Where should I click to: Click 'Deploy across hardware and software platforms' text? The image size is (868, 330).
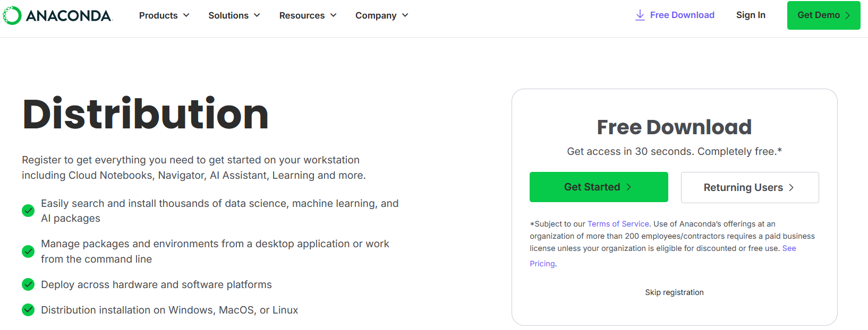156,285
